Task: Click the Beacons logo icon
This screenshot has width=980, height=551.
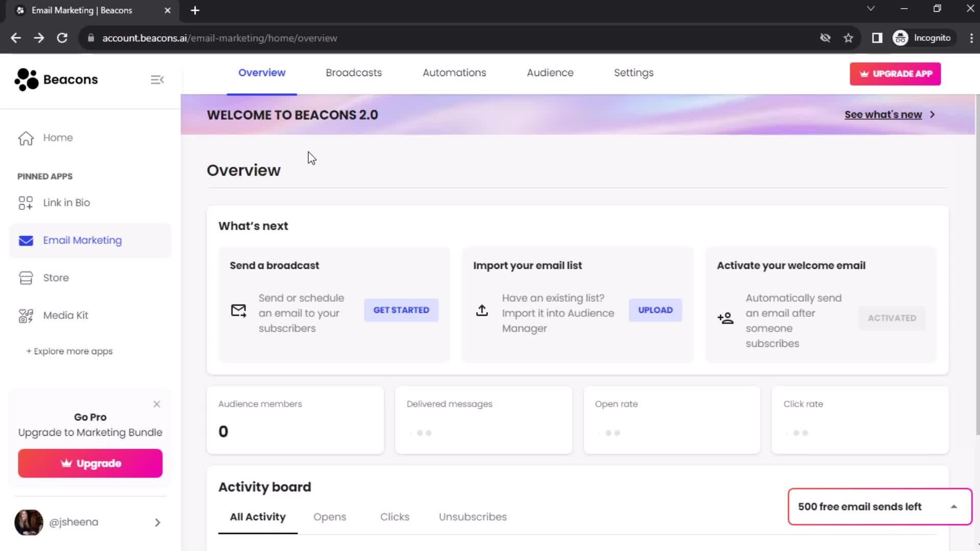Action: [25, 80]
